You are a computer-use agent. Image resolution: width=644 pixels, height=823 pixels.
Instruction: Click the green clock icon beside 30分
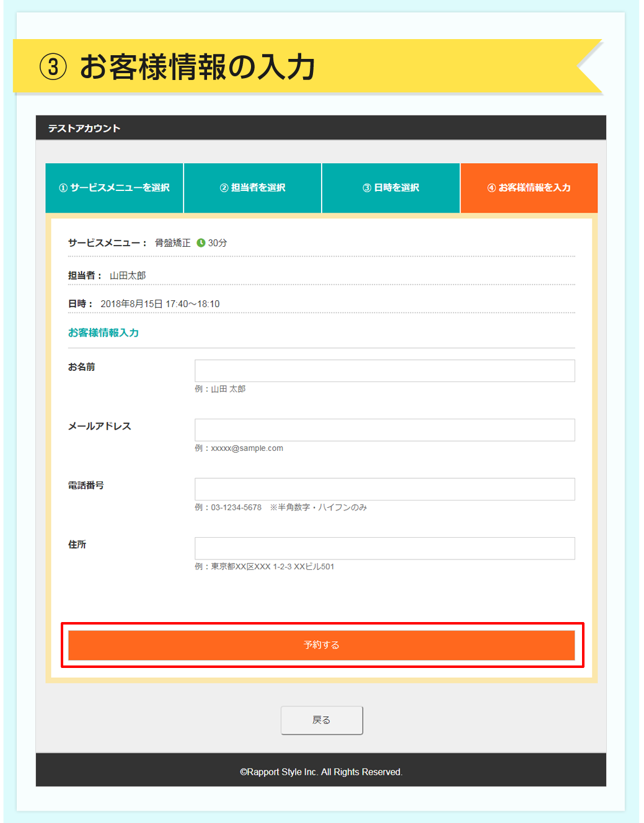coord(201,243)
